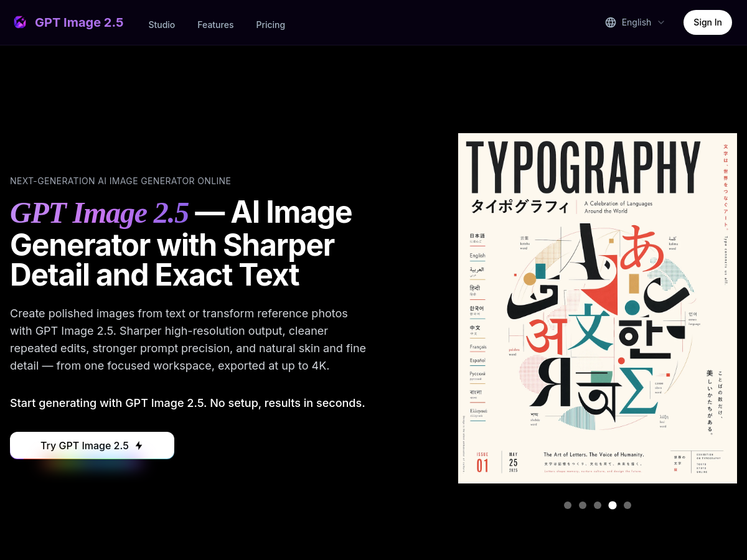Start with the Try GPT Image 2.5 button
Viewport: 747px width, 560px height.
92,446
